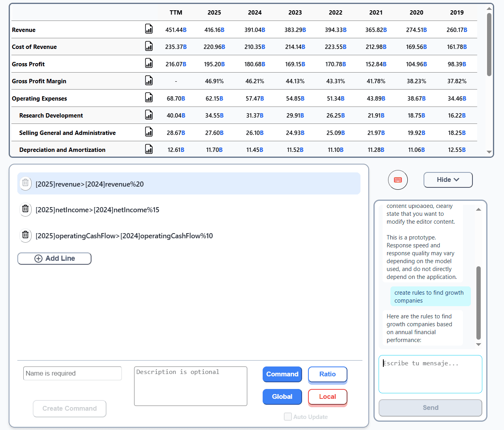
Task: Click the chart icon beside Cost of Revenue
Action: pos(149,46)
